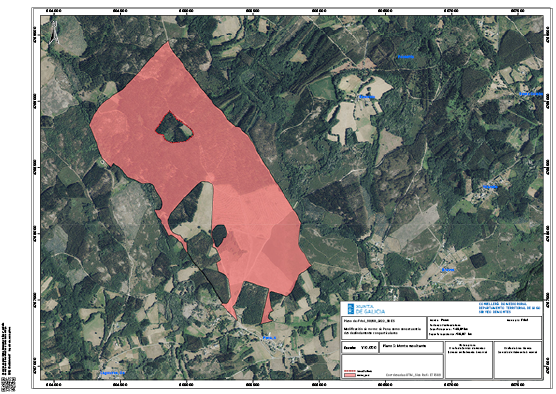
Task: Click the red-outlined forest enclave inside the pink area
Action: pyautogui.click(x=174, y=128)
